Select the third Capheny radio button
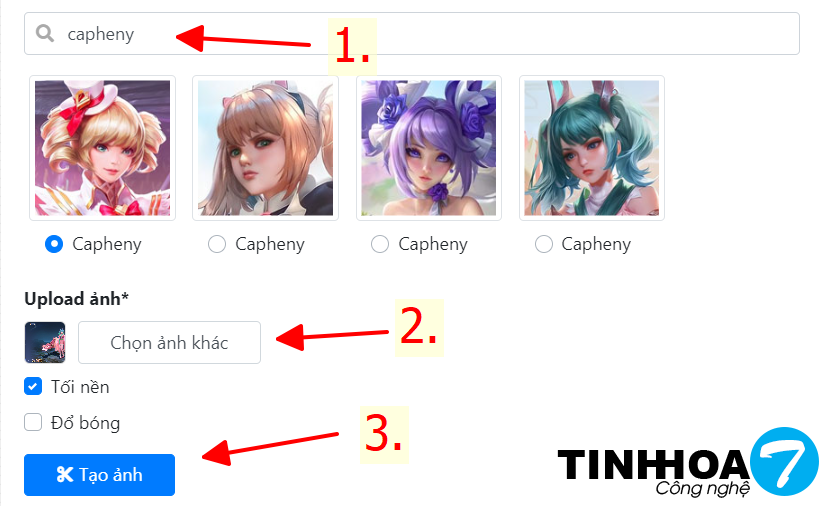Viewport: 821px width, 506px height. [x=380, y=244]
